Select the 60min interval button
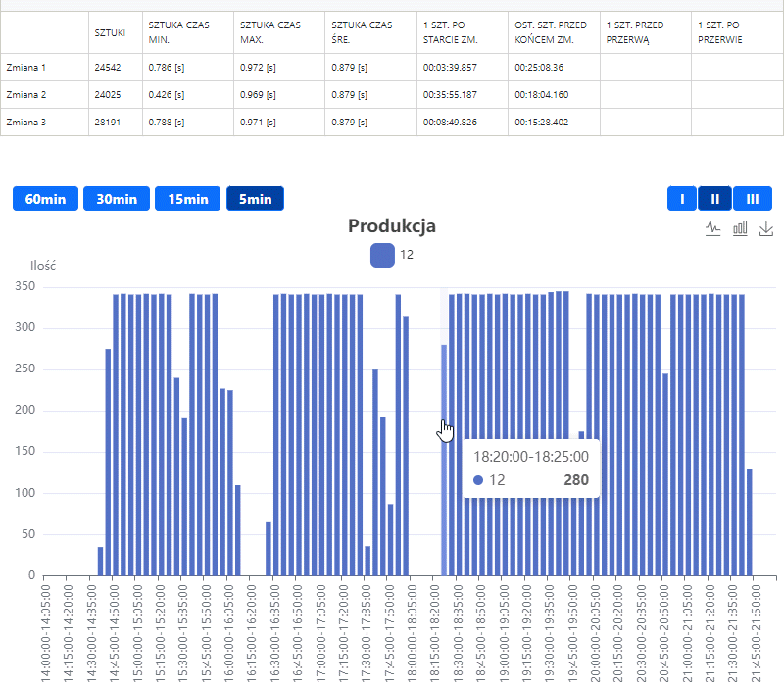Viewport: 784px width, 686px height. coord(45,199)
